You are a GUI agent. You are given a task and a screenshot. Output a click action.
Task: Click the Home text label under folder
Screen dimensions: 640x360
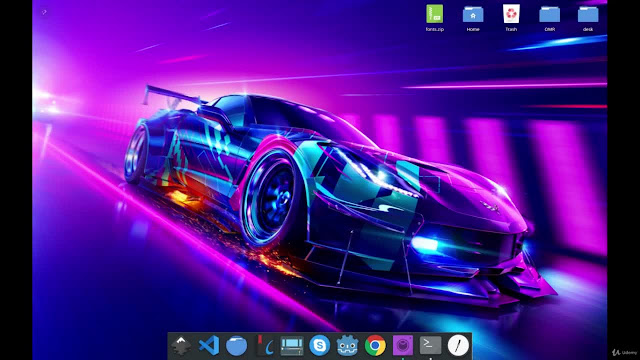coord(473,29)
